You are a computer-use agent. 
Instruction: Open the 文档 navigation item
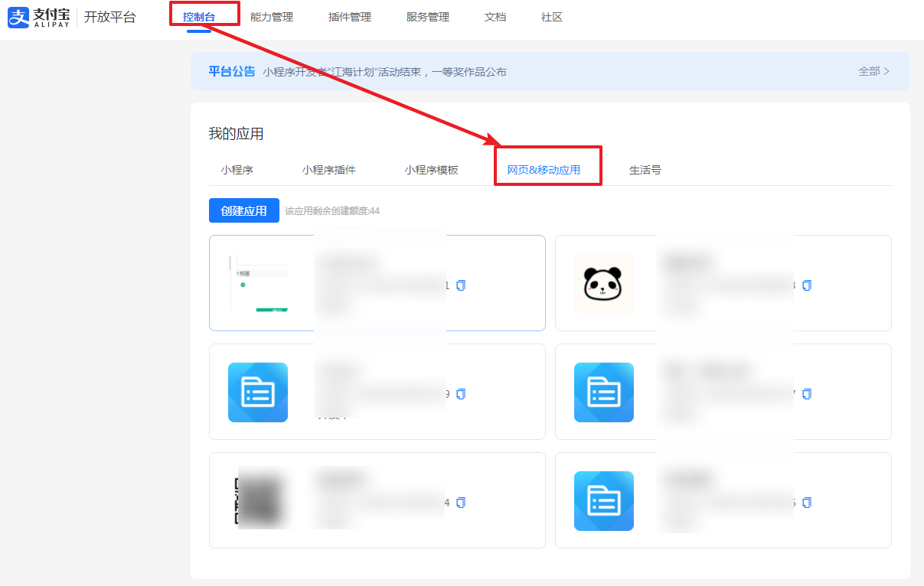(x=495, y=17)
